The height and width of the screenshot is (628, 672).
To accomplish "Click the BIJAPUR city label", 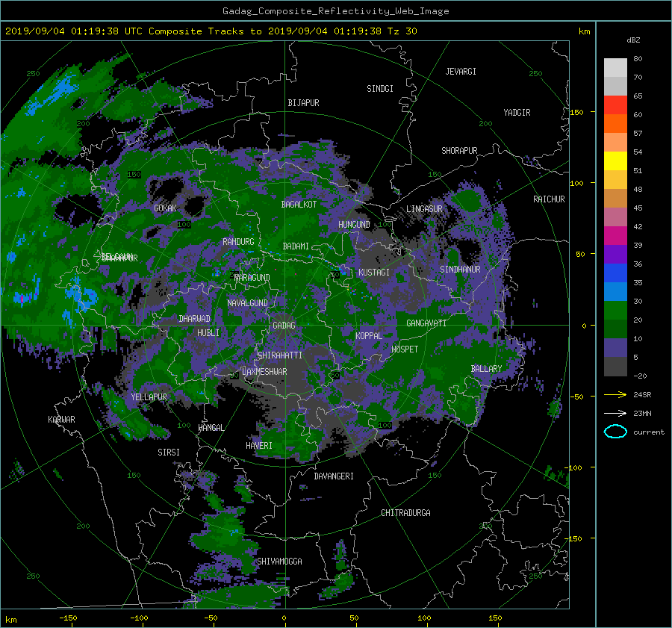I will [x=303, y=103].
